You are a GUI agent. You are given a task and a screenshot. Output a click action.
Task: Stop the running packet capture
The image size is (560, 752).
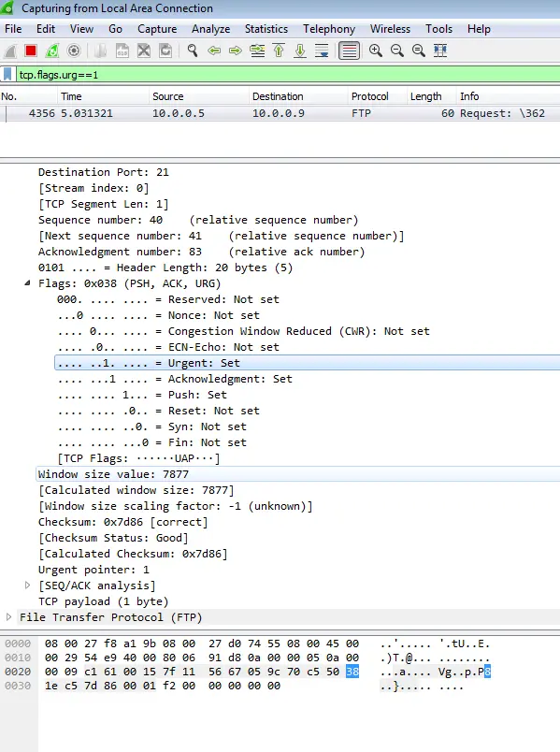(31, 51)
